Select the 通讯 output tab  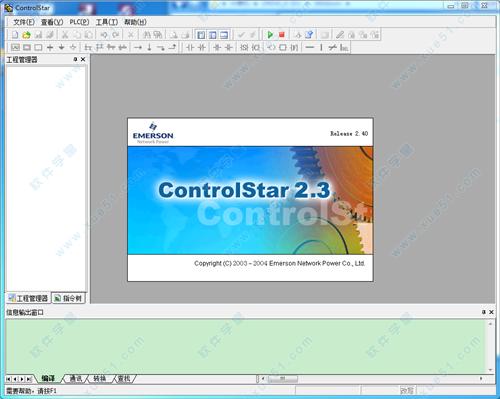tap(76, 379)
